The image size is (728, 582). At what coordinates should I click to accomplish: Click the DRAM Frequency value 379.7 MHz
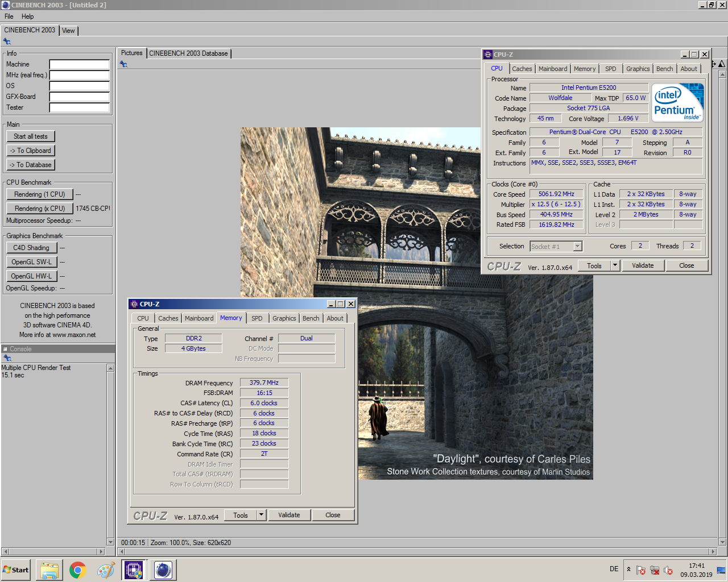(264, 383)
